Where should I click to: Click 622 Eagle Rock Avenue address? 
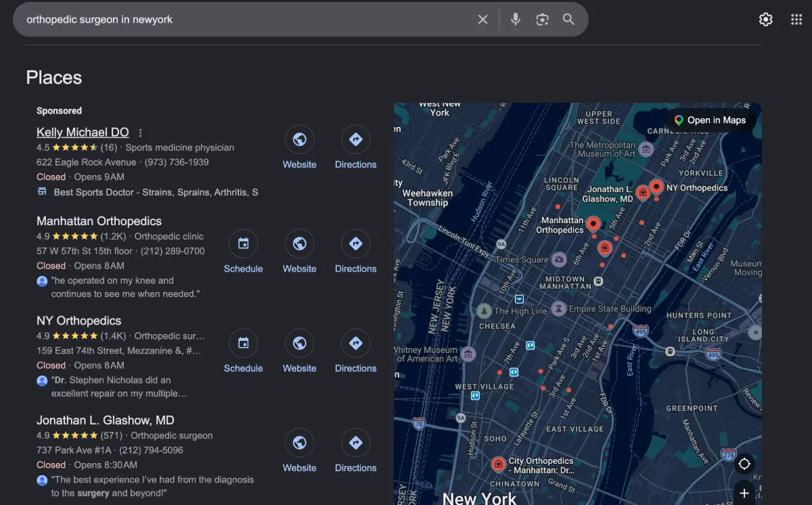86,162
